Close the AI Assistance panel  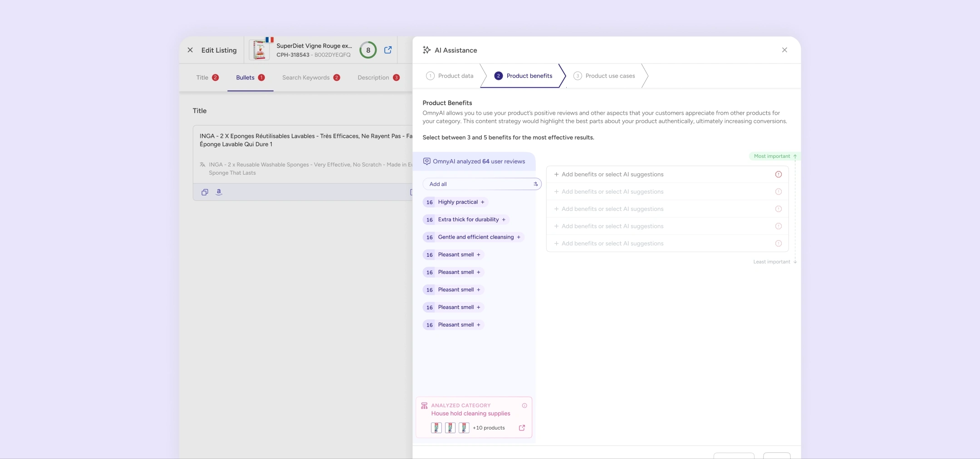784,50
